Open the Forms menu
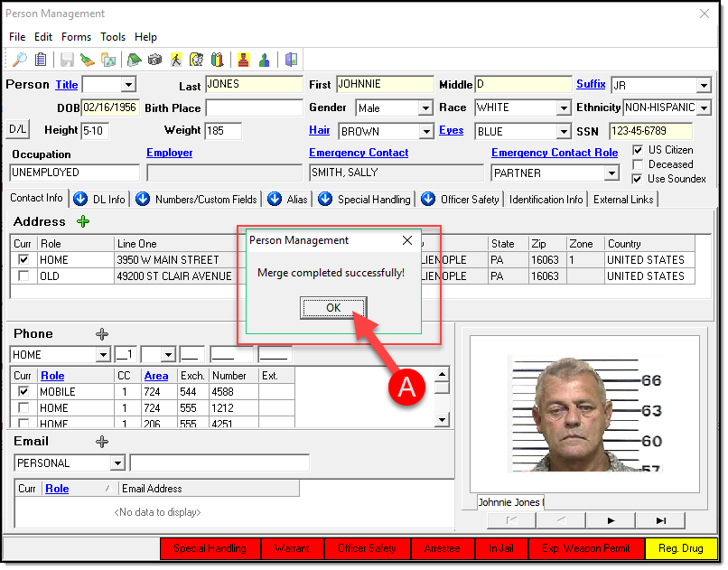The image size is (728, 570). (x=76, y=37)
